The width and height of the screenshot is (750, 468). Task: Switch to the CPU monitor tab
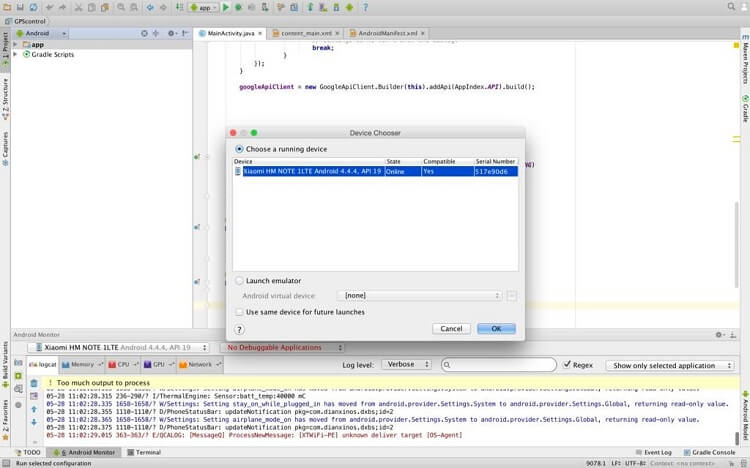pyautogui.click(x=123, y=365)
